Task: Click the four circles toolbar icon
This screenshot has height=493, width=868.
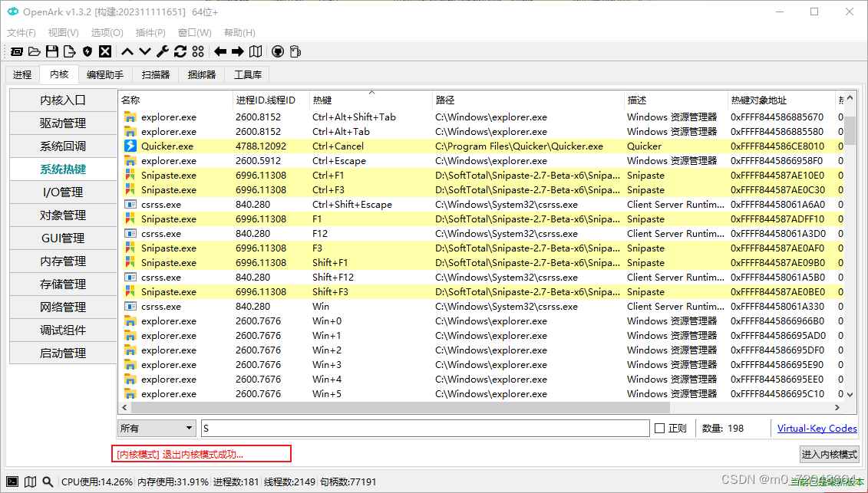Action: tap(198, 51)
